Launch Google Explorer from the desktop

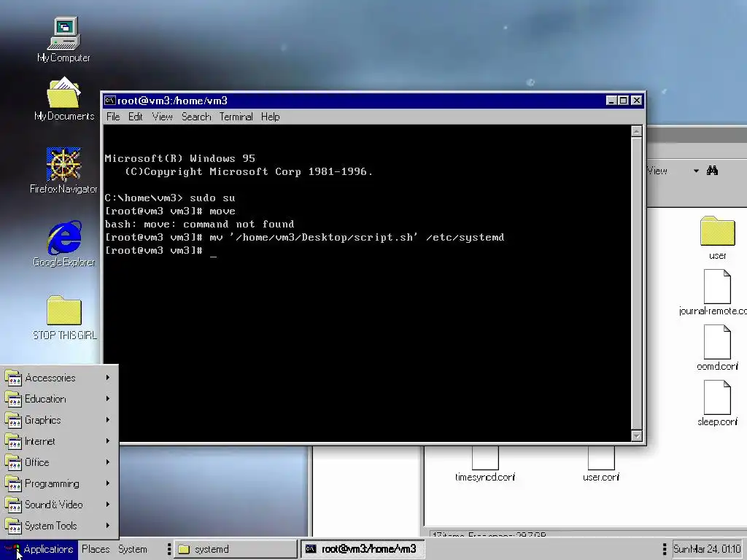(x=64, y=244)
